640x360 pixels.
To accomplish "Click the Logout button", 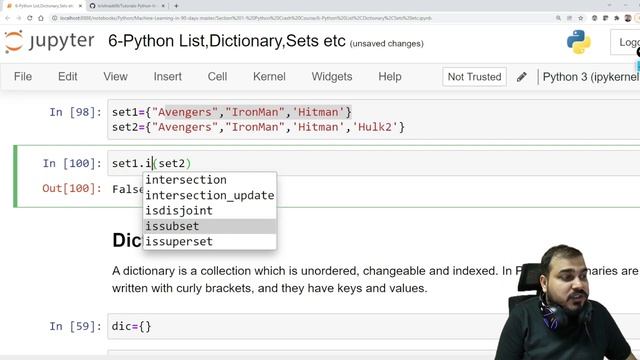I will 625,42.
